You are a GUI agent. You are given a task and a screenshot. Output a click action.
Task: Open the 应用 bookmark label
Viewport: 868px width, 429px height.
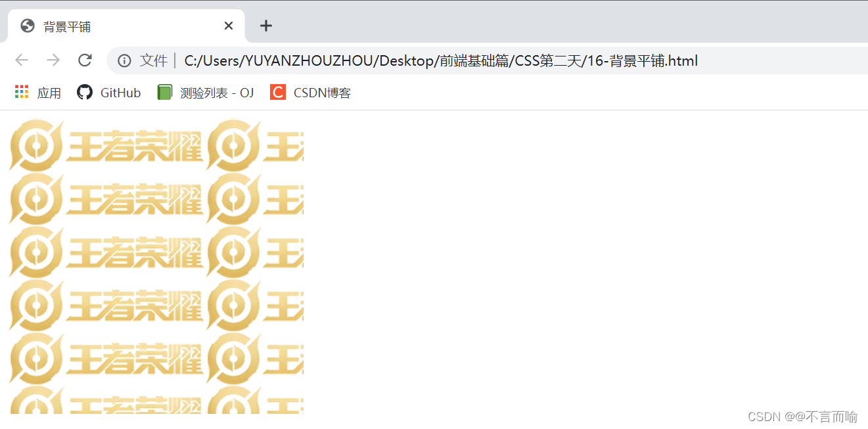tap(49, 93)
